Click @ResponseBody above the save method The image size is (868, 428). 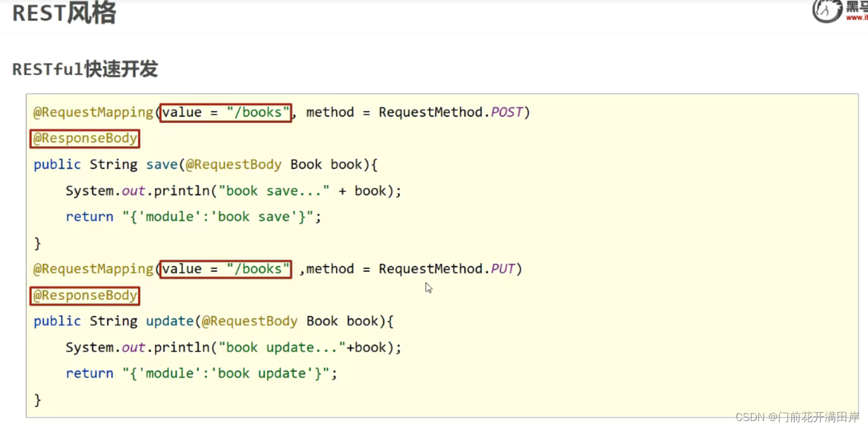click(85, 139)
